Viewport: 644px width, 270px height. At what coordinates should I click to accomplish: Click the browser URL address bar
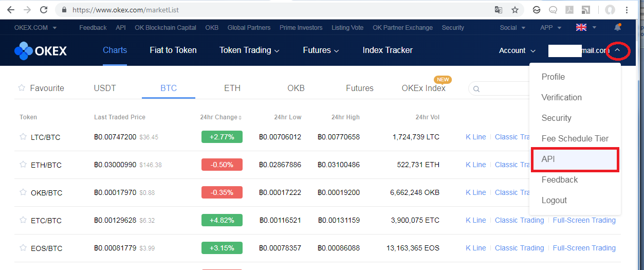[278, 10]
